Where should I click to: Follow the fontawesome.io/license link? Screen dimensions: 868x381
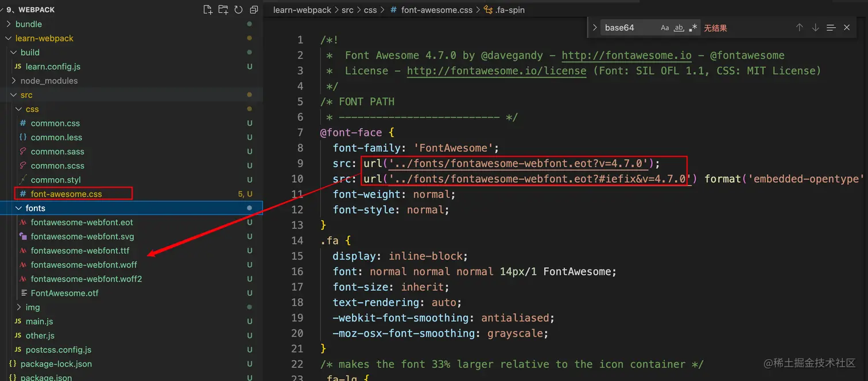(x=497, y=71)
